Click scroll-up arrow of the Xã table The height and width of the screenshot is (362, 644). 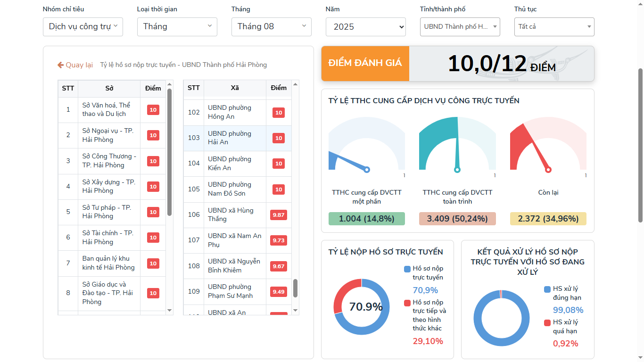tap(296, 84)
